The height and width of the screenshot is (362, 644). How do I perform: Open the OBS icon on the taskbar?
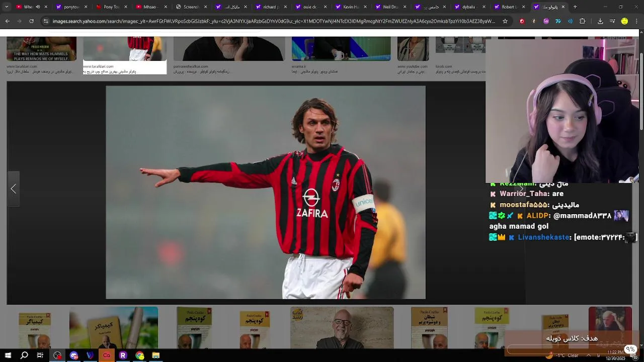(x=57, y=355)
